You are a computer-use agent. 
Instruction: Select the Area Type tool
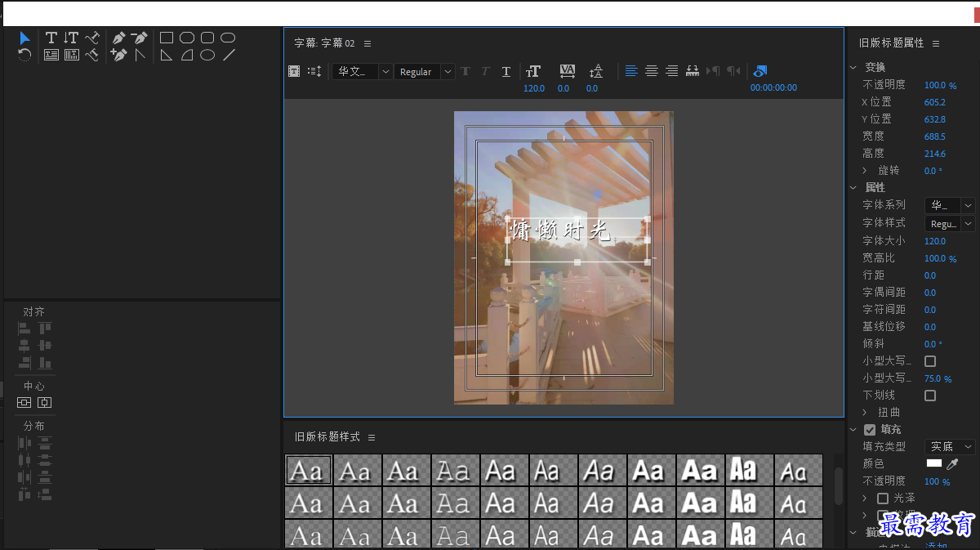click(x=51, y=55)
